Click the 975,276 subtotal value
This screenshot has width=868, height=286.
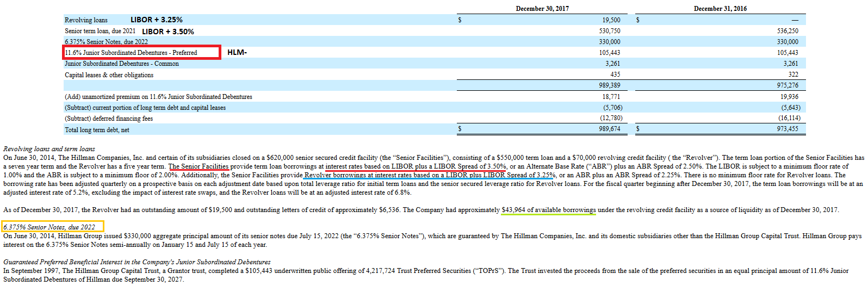pyautogui.click(x=788, y=85)
